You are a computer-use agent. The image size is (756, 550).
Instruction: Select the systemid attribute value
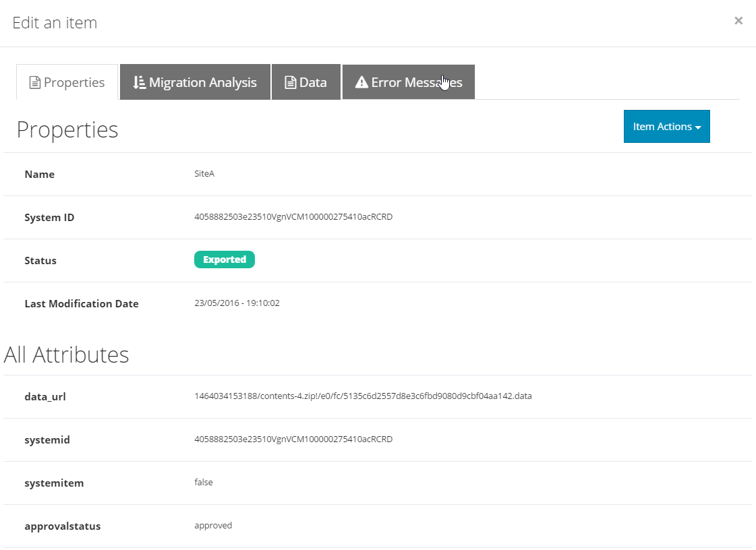tap(293, 439)
